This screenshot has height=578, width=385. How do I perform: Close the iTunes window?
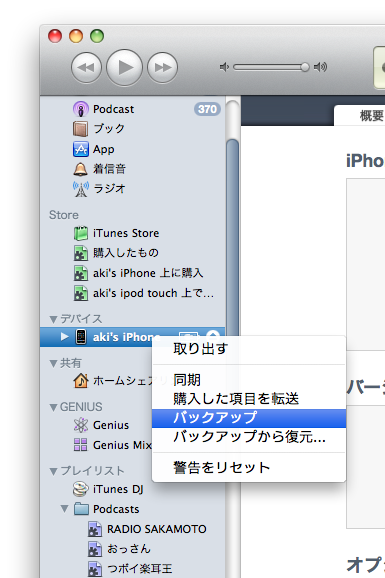[55, 36]
